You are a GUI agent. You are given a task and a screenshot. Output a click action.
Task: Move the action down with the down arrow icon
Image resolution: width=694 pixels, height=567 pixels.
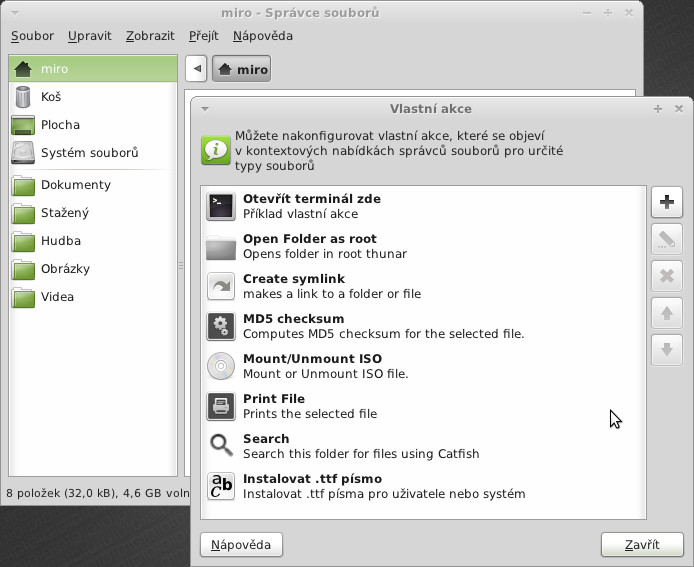click(x=667, y=350)
